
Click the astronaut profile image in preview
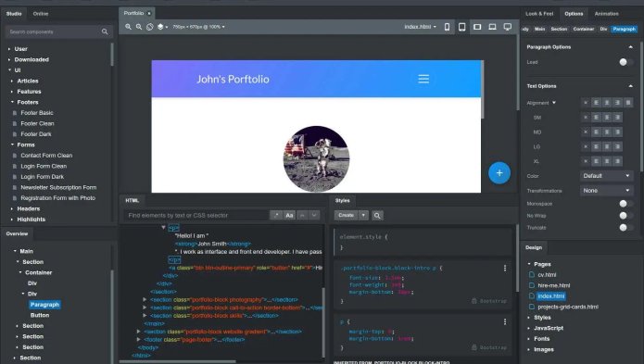tap(316, 158)
